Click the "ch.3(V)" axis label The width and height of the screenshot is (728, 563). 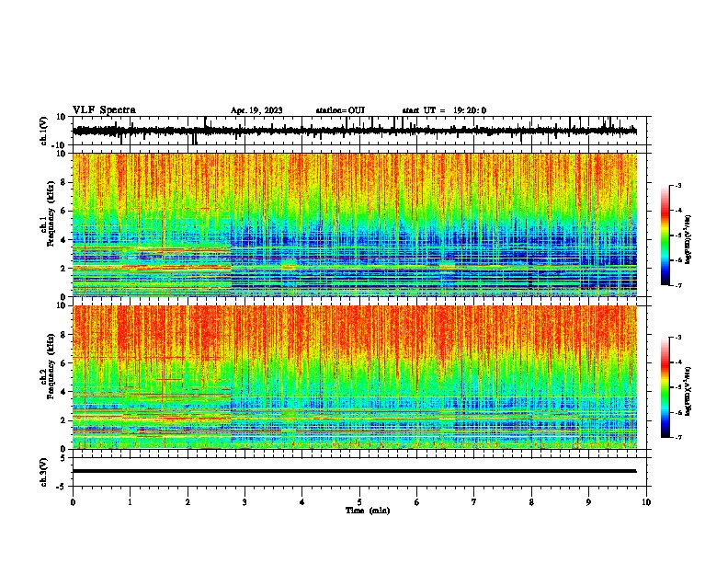point(44,472)
